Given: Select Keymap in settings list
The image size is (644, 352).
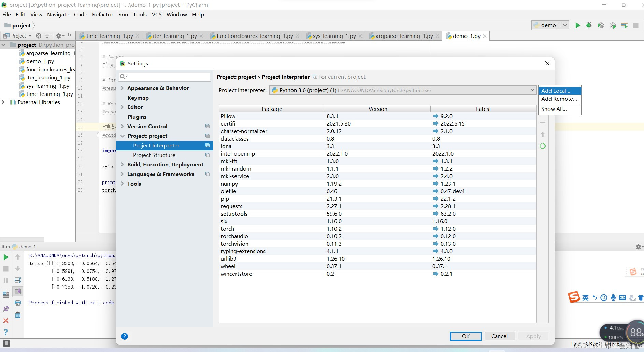Looking at the screenshot, I should tap(138, 98).
